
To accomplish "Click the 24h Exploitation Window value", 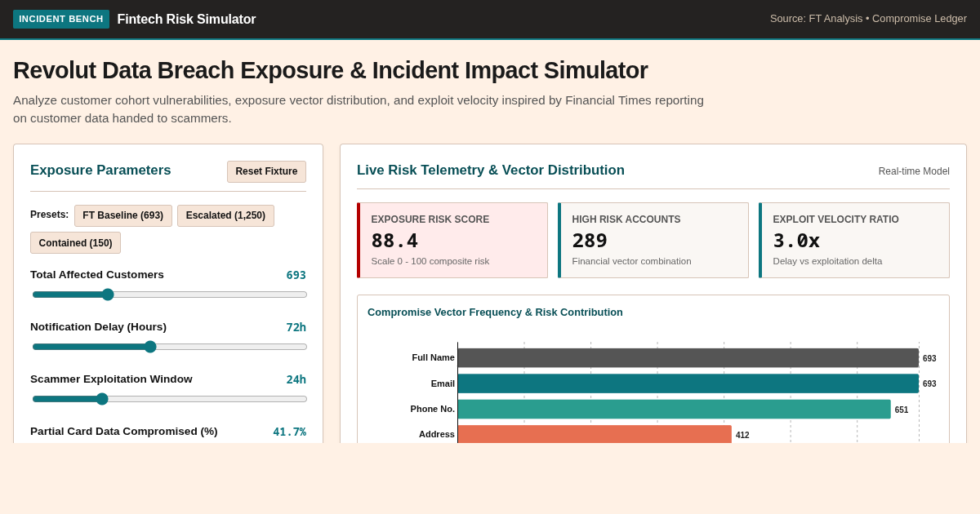I will click(296, 379).
